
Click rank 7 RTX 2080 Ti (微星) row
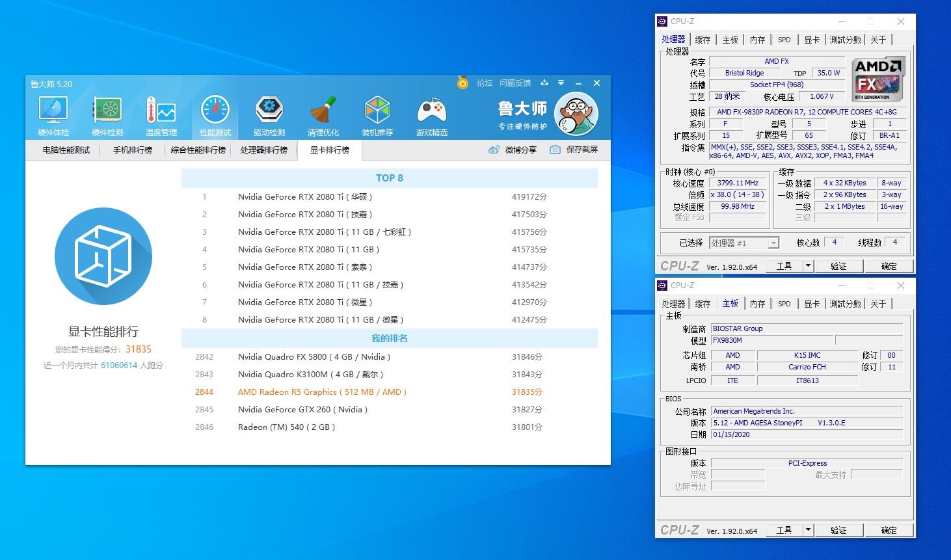click(389, 302)
